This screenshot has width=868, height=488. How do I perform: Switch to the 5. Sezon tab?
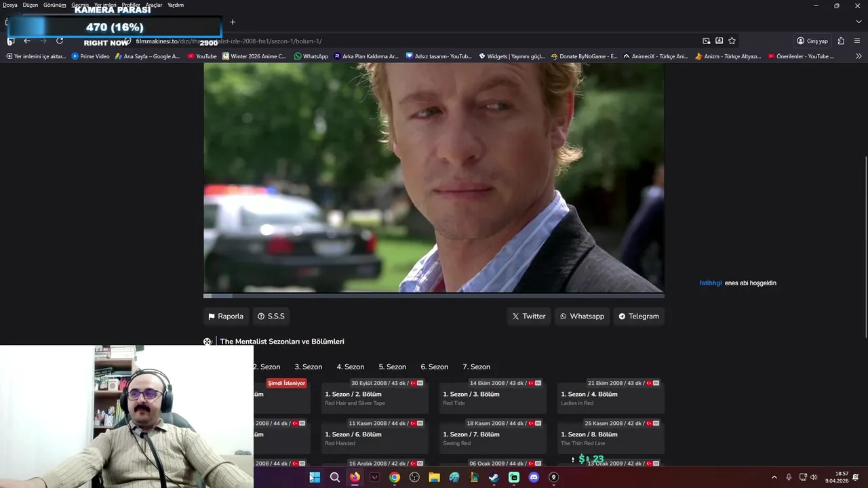392,367
